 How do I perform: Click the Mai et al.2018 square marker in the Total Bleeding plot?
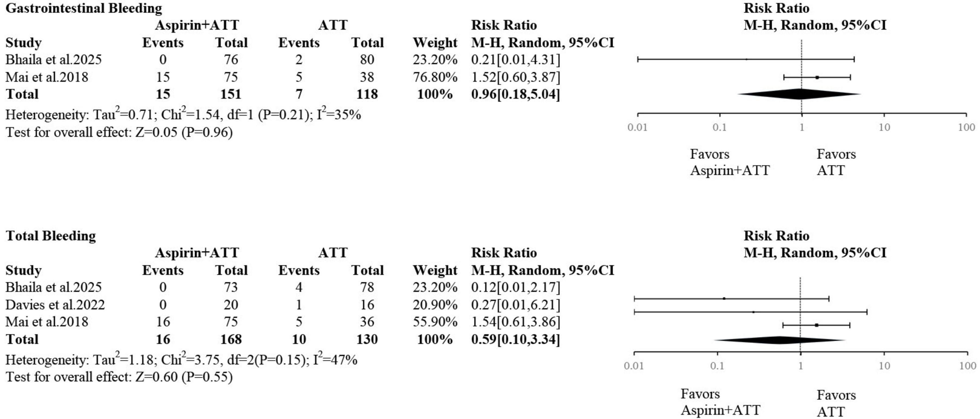coord(816,325)
